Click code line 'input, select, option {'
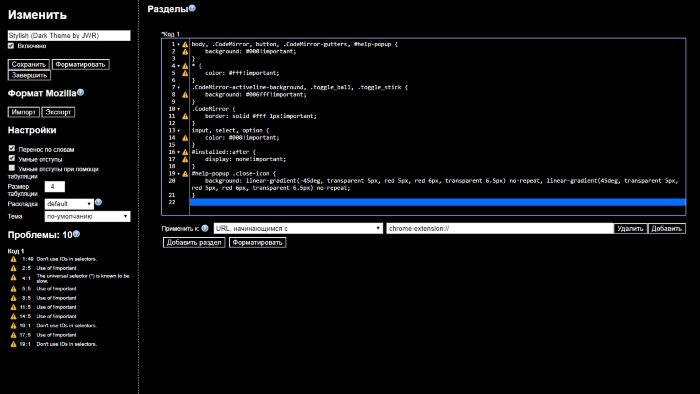Viewport: 700px width, 394px height. 230,131
